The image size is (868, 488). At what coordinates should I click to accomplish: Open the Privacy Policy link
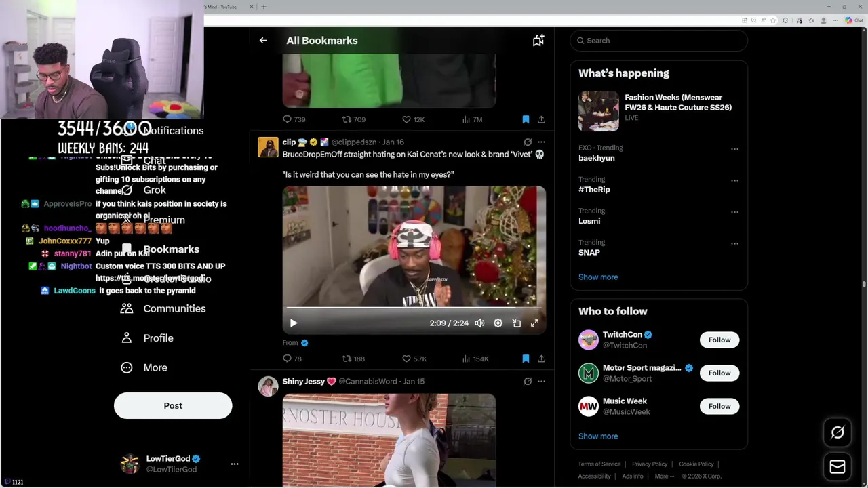click(x=650, y=464)
